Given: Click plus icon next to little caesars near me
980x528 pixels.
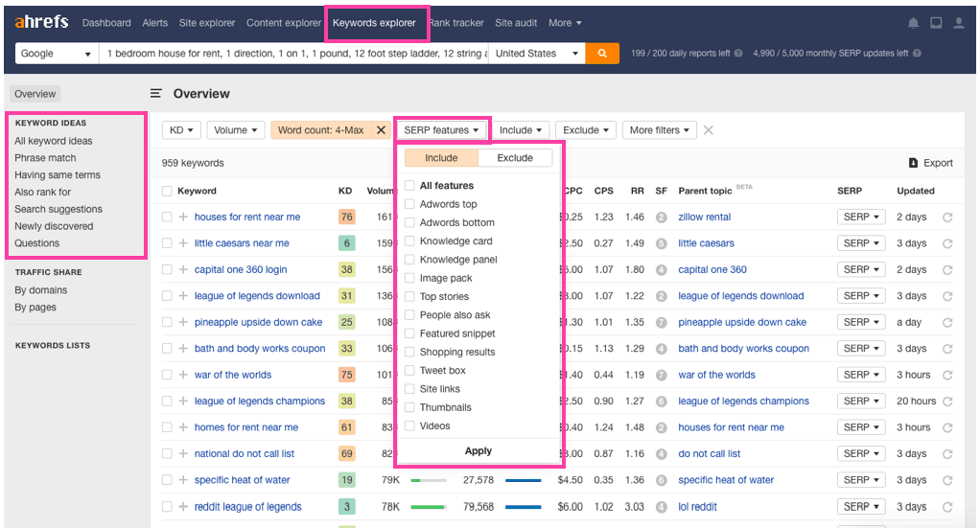Looking at the screenshot, I should point(182,243).
